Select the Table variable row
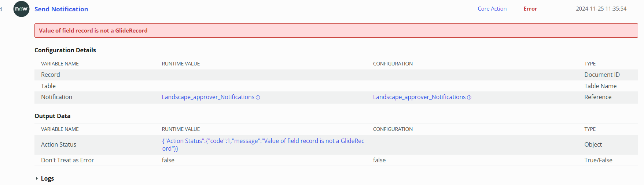Viewport: 644px width, 185px height. [336, 86]
